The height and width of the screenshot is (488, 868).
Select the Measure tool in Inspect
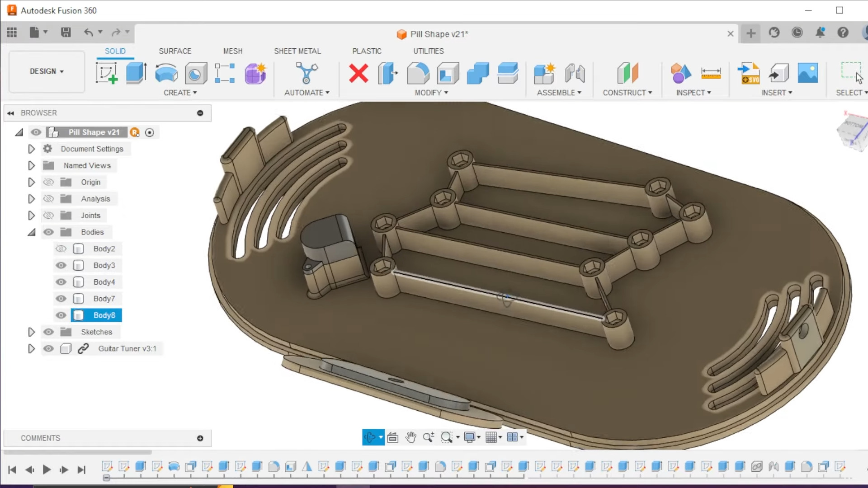tap(711, 73)
